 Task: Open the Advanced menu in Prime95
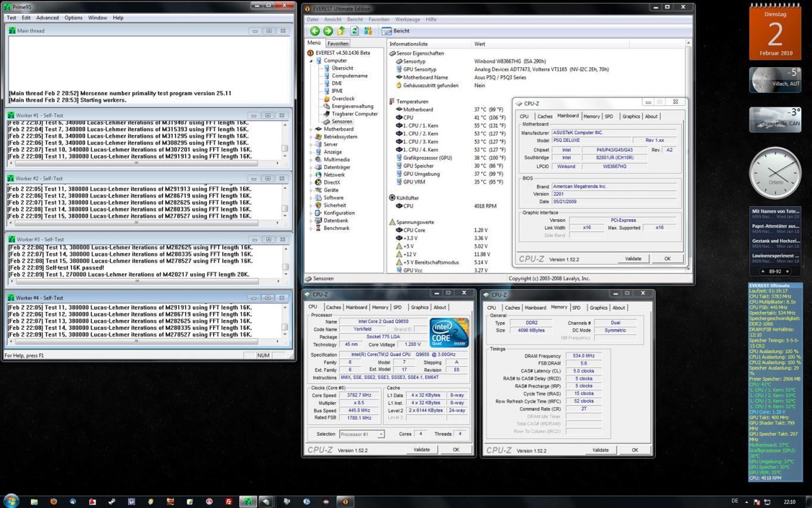point(48,18)
